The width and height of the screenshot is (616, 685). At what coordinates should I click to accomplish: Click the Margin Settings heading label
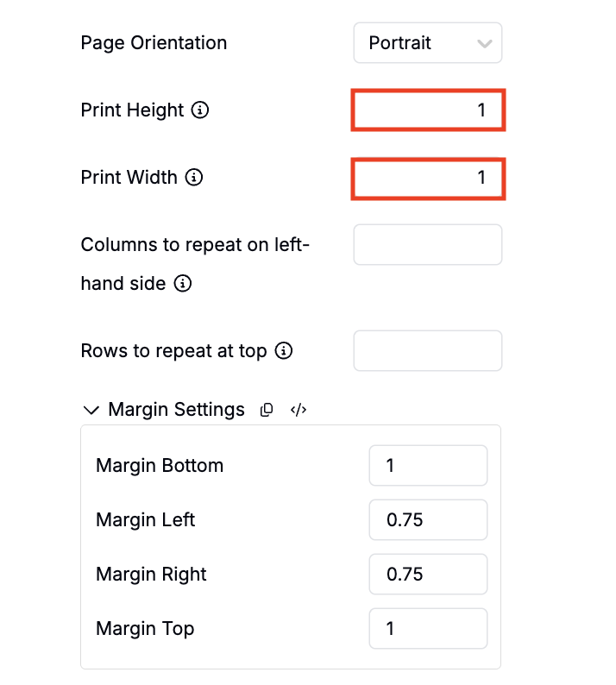pos(176,410)
